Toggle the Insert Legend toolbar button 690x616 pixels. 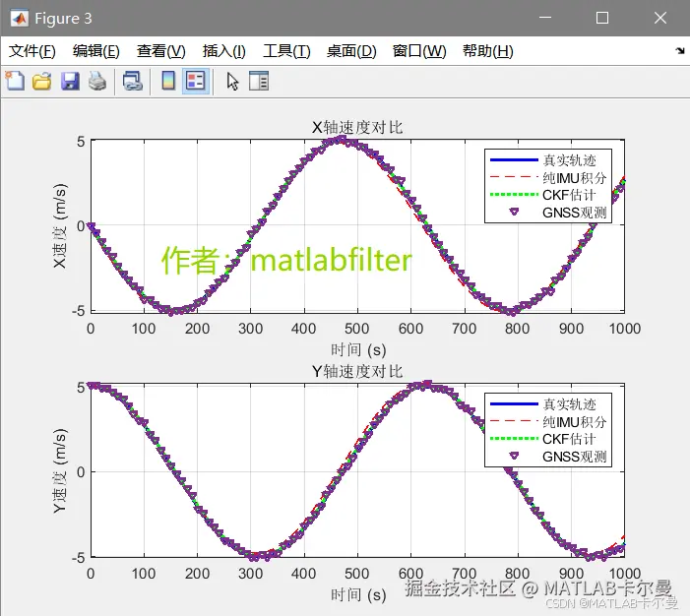[x=195, y=81]
